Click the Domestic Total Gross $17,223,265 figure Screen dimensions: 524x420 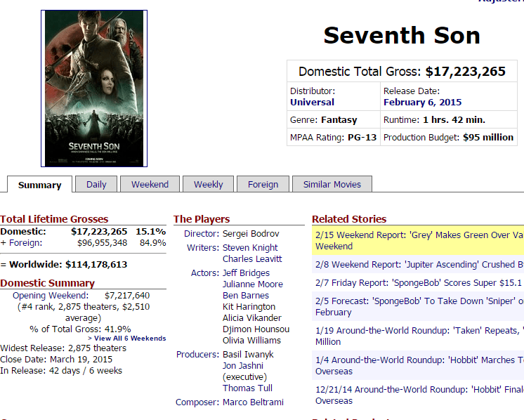(x=465, y=71)
